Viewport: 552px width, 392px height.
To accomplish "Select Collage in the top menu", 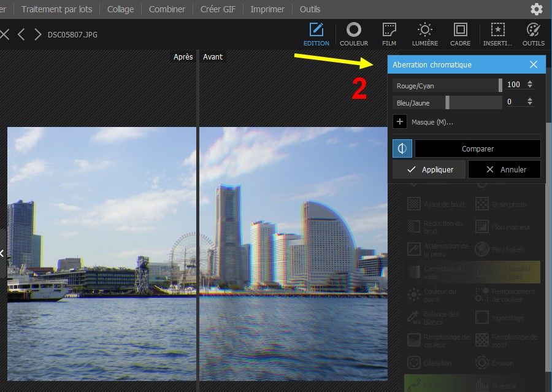I will pos(120,9).
